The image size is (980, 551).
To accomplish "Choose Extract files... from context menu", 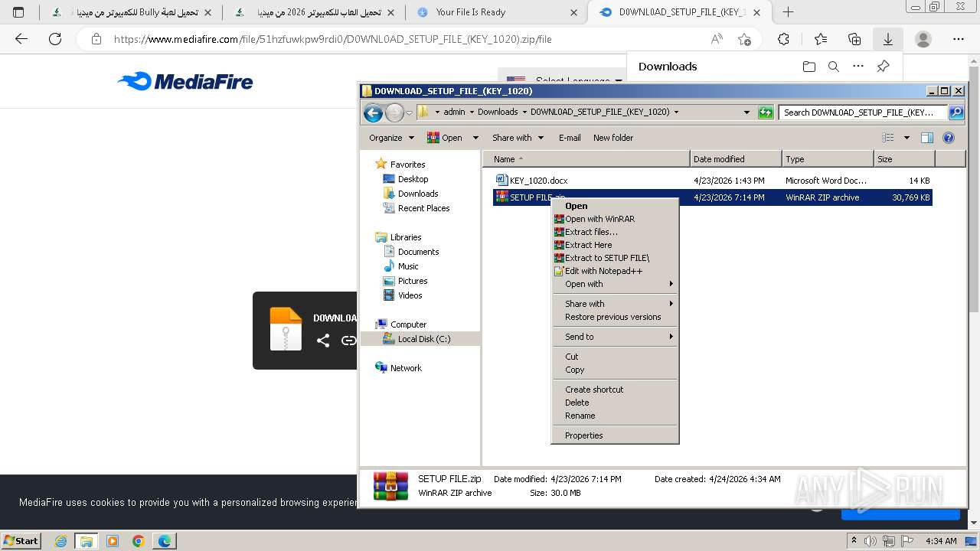I will click(615, 232).
